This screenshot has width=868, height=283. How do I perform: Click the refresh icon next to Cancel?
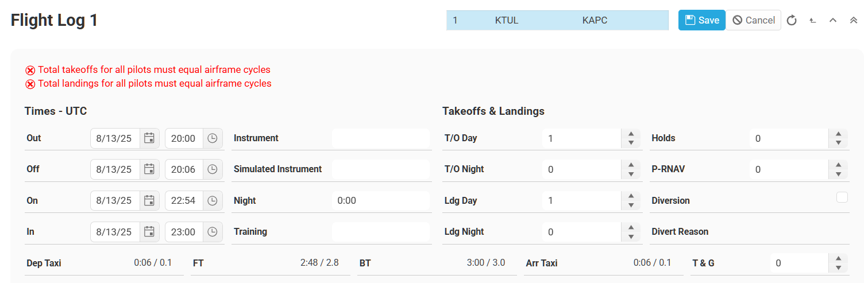[x=792, y=21]
